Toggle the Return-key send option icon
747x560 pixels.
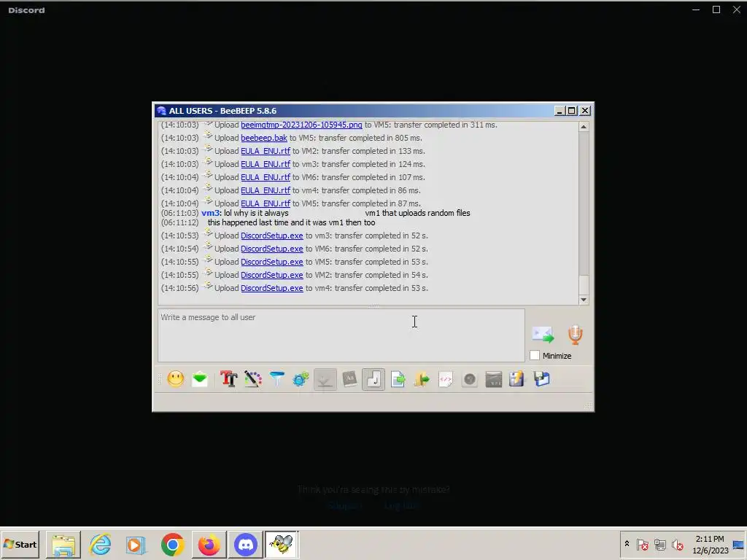tap(373, 379)
